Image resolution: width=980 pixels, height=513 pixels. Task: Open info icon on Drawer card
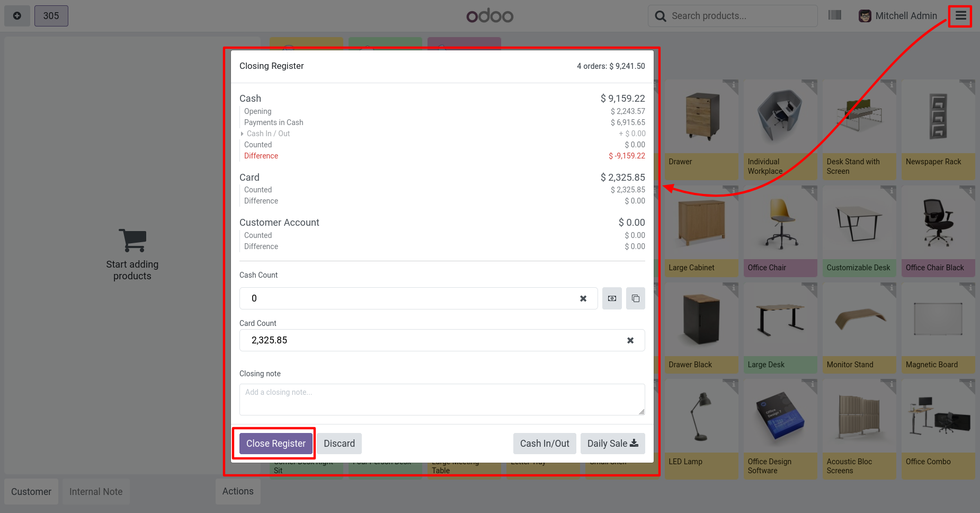(733, 85)
